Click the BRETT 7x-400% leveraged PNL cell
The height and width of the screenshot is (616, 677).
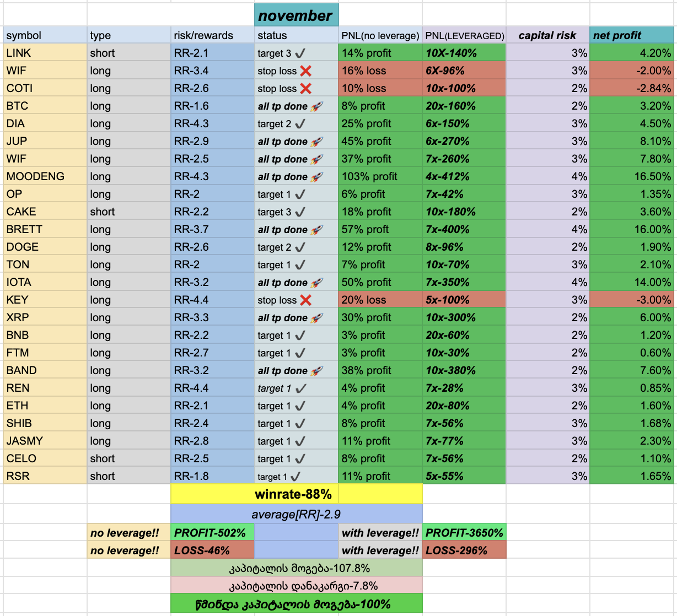tap(464, 229)
